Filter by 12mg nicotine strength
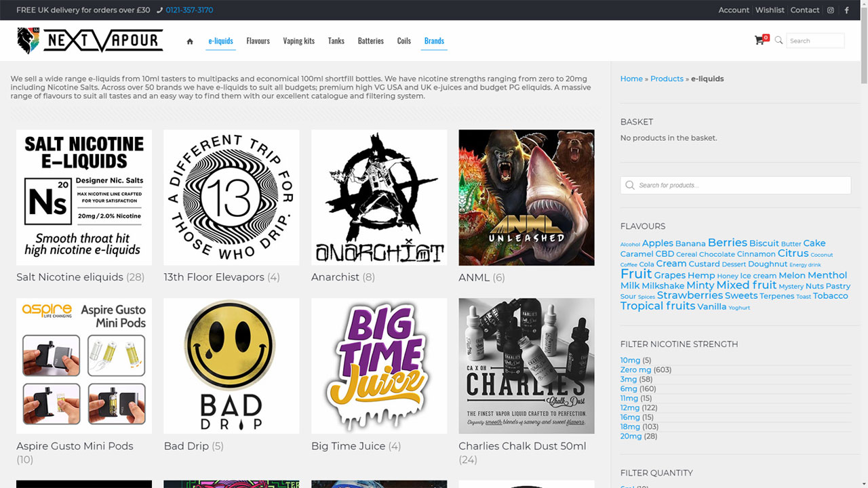The height and width of the screenshot is (488, 868). 630,408
